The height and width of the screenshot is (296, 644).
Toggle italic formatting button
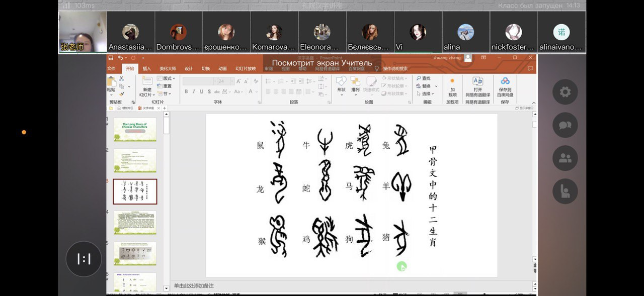[194, 91]
